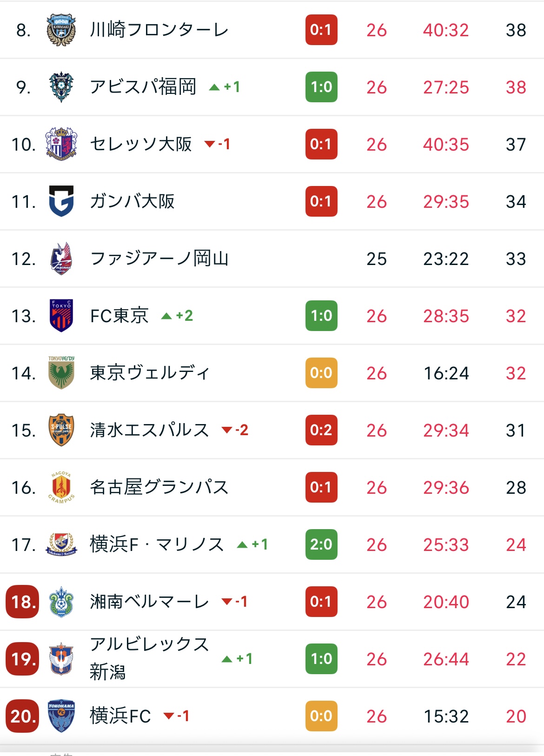Screen dimensions: 544x756
Task: Tap the FC Tokyo shield logo
Action: (x=61, y=316)
